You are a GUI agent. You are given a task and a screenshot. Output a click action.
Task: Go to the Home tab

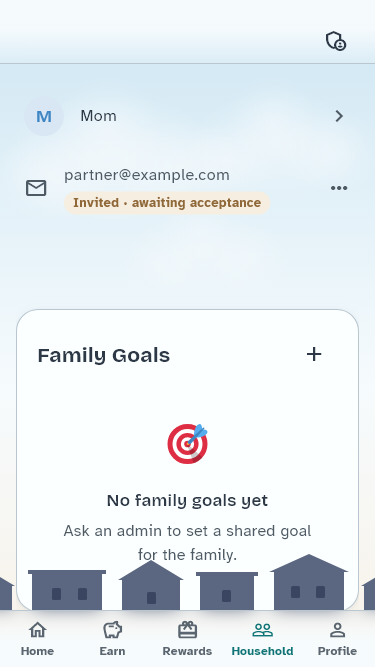tap(37, 638)
